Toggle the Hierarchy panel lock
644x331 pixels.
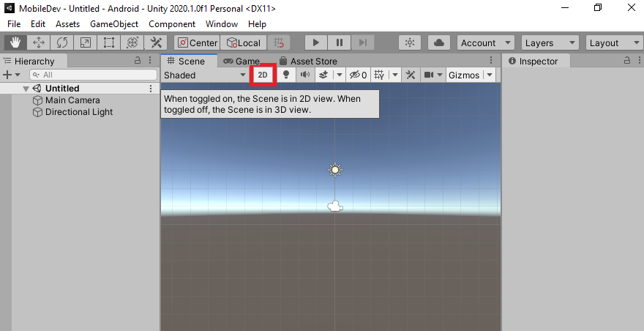click(x=138, y=61)
